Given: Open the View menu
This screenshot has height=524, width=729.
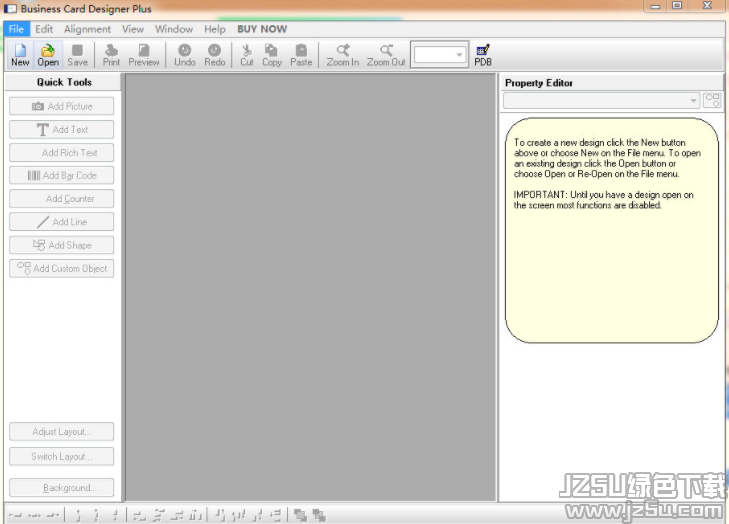Looking at the screenshot, I should pyautogui.click(x=133, y=29).
